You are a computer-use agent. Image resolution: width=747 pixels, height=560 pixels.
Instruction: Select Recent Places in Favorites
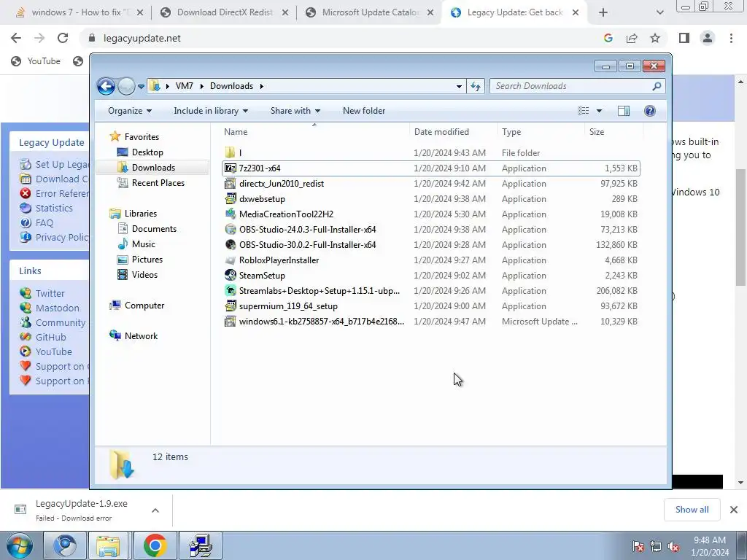pos(158,183)
